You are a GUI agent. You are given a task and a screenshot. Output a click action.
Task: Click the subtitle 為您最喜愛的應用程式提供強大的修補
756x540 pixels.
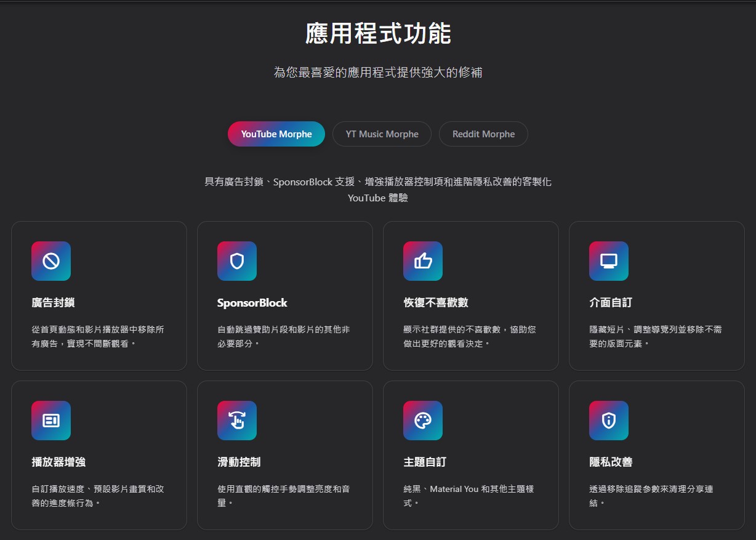point(378,73)
